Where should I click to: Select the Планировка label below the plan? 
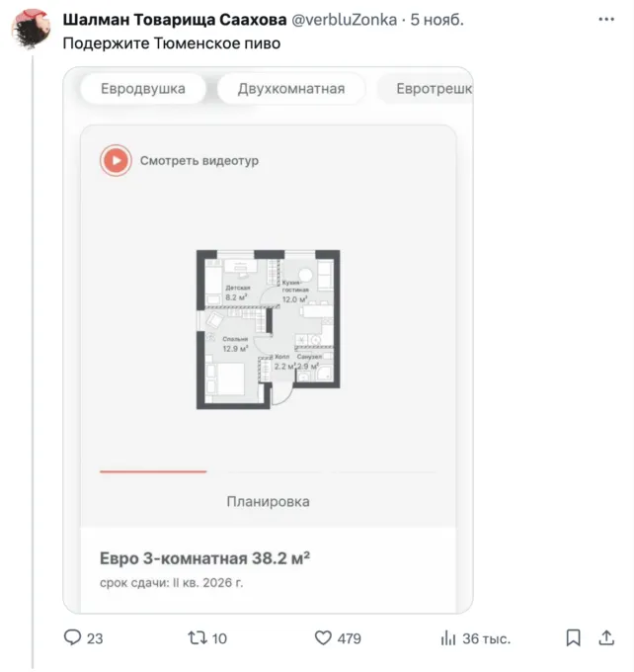coord(268,501)
